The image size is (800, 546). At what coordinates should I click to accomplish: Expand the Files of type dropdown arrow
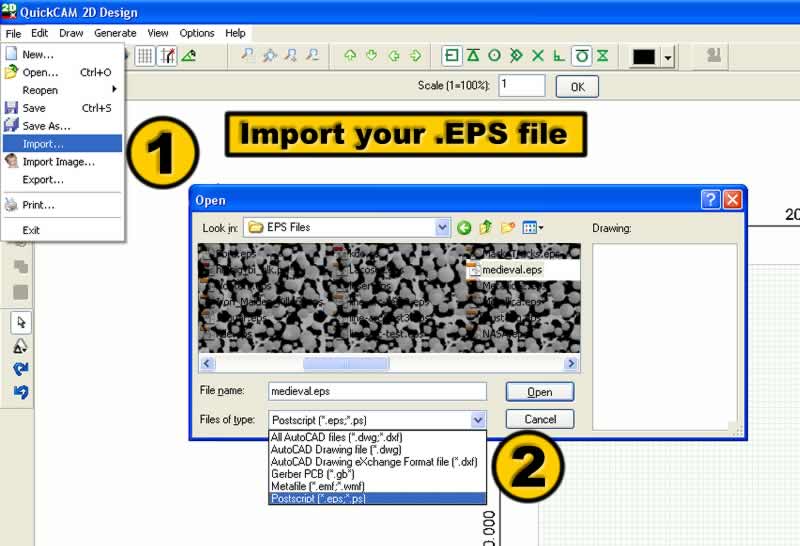point(478,420)
